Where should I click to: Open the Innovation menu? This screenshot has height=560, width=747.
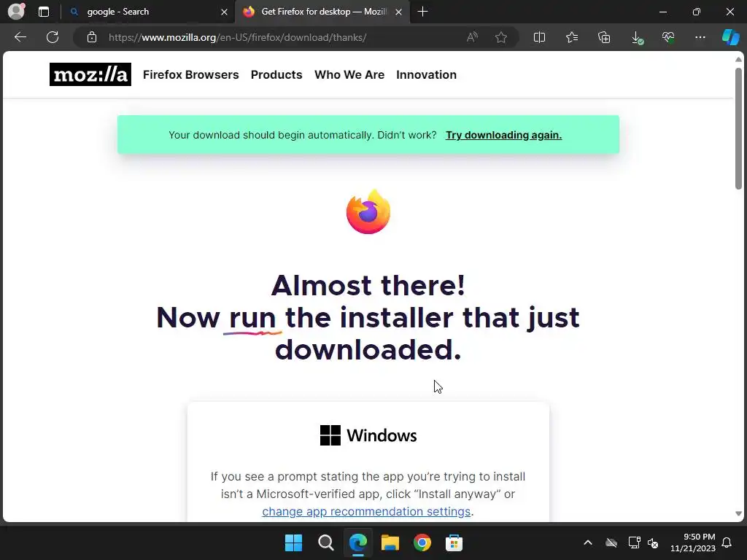coord(426,75)
